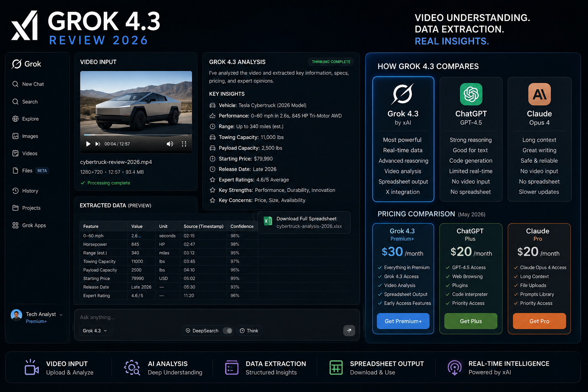Click the video progress bar
The image size is (588, 392).
[136, 135]
